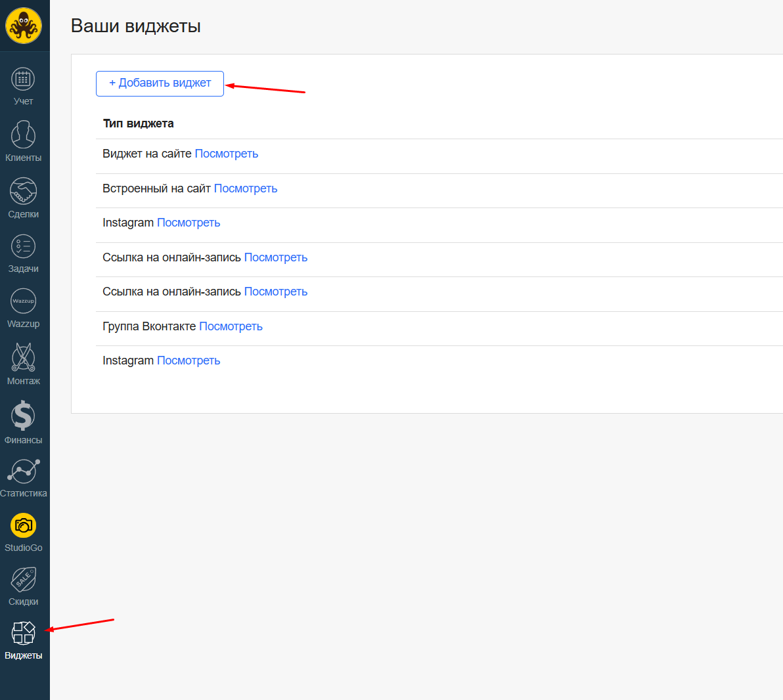Screen dimensions: 783x700
Task: Open the Учет calendar section
Action: tap(24, 86)
